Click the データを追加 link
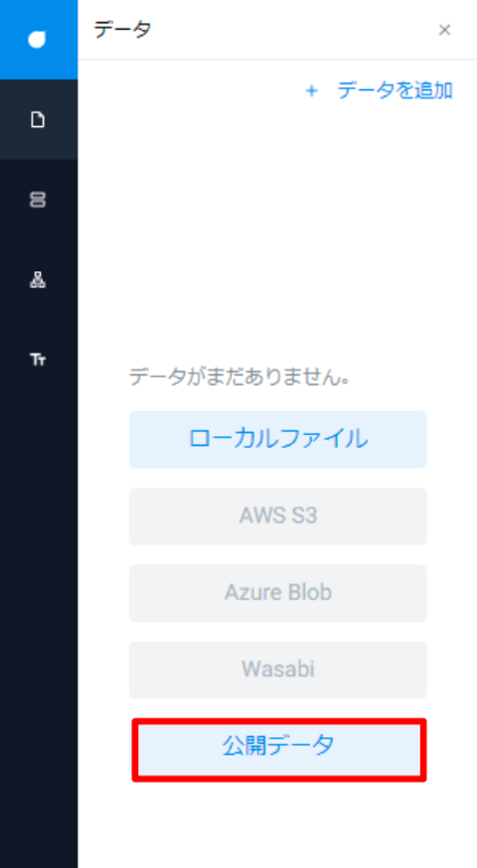 pyautogui.click(x=395, y=90)
